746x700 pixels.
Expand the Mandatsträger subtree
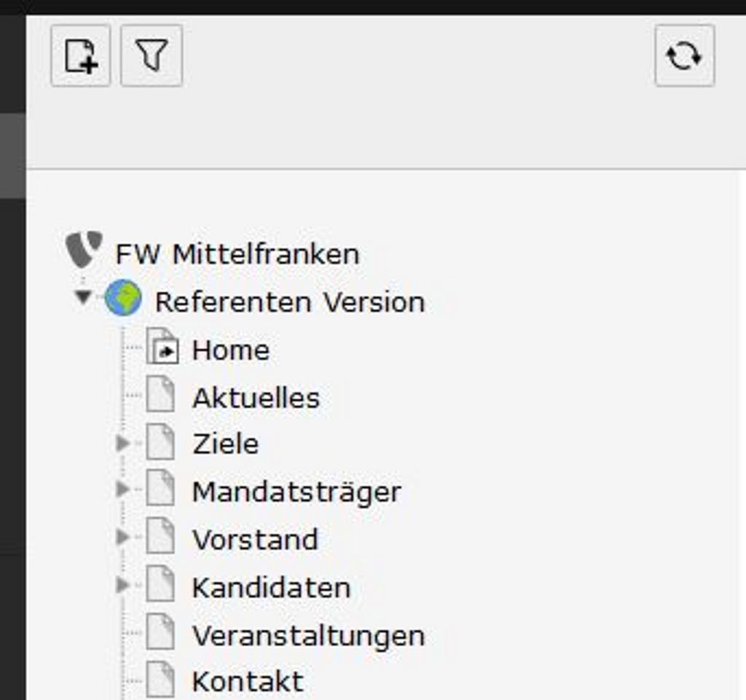122,489
